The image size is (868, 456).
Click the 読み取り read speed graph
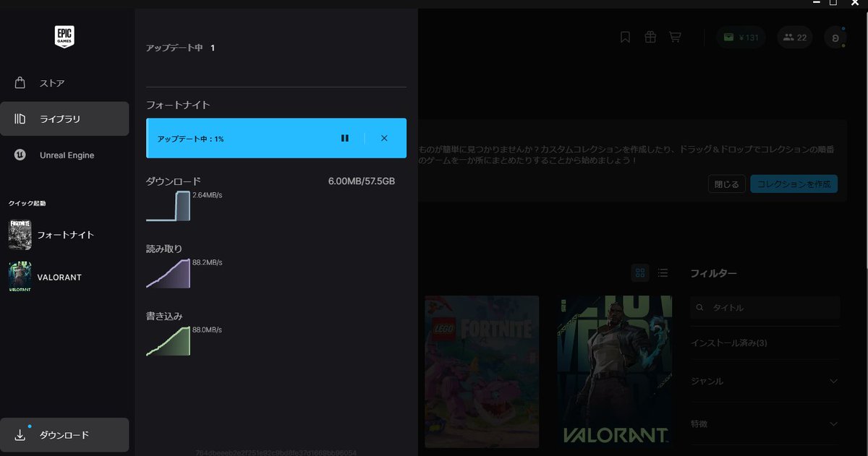click(169, 273)
